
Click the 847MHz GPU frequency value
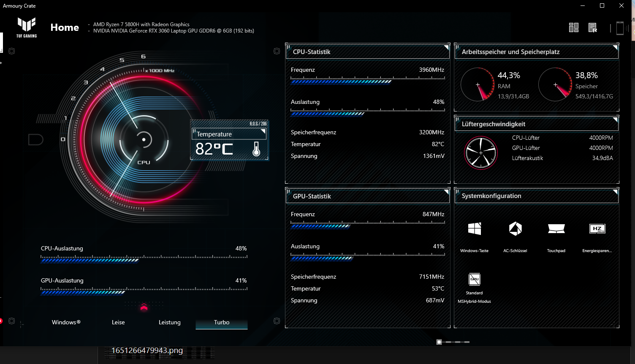point(433,214)
